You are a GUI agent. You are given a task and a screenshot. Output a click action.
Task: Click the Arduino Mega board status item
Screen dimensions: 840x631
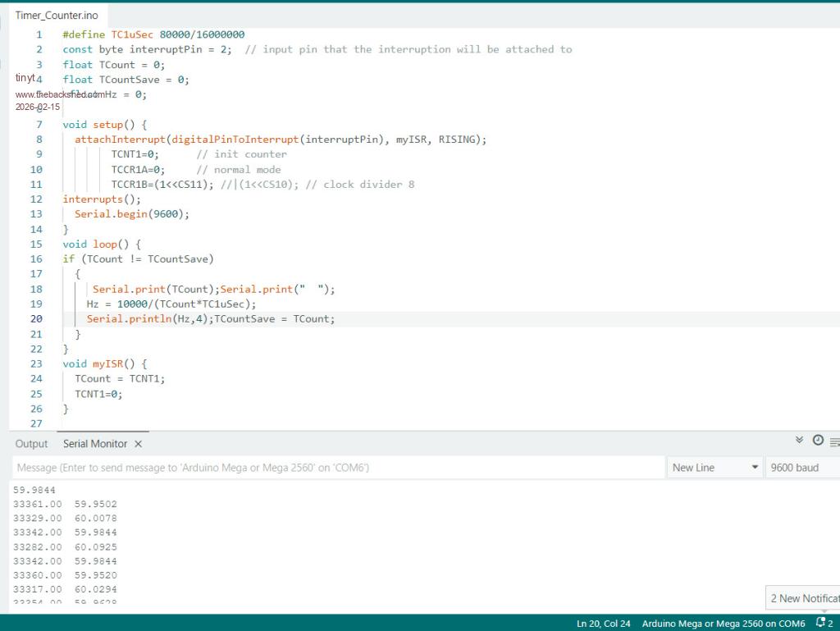723,624
